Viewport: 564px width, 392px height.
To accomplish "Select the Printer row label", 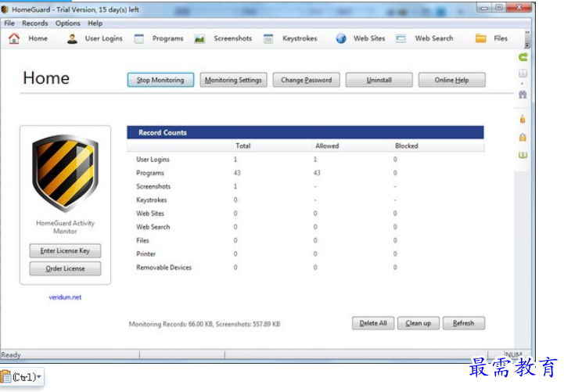I will 145,254.
